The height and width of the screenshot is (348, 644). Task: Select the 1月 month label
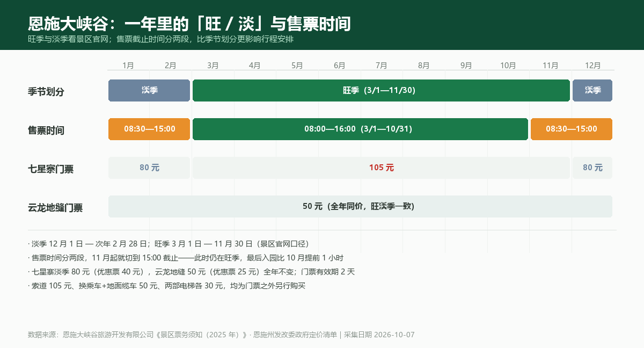click(x=128, y=66)
